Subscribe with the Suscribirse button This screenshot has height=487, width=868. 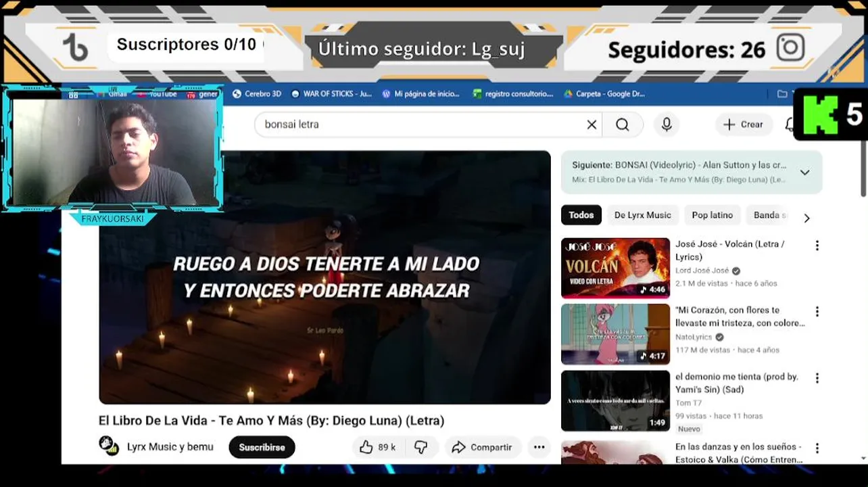click(x=262, y=447)
